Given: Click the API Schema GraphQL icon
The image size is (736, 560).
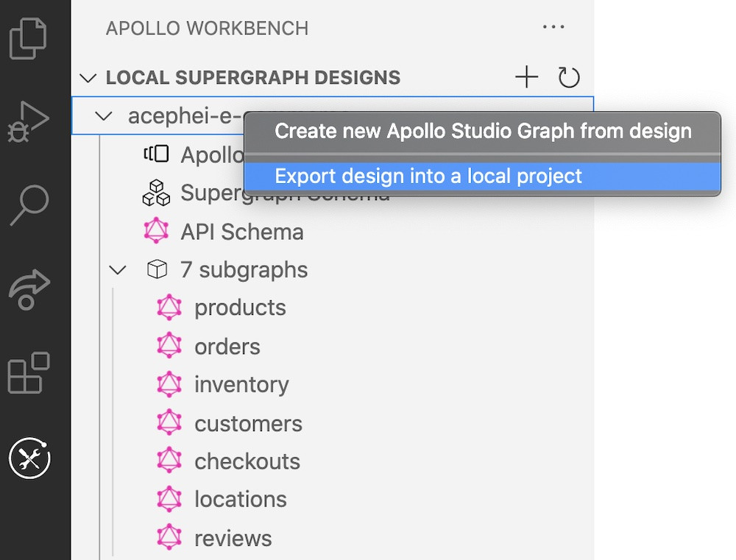Looking at the screenshot, I should pos(156,230).
